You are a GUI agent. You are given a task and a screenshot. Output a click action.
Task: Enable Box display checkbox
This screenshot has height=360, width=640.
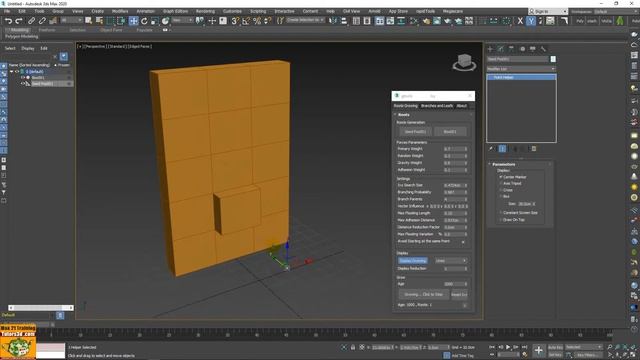pos(501,196)
